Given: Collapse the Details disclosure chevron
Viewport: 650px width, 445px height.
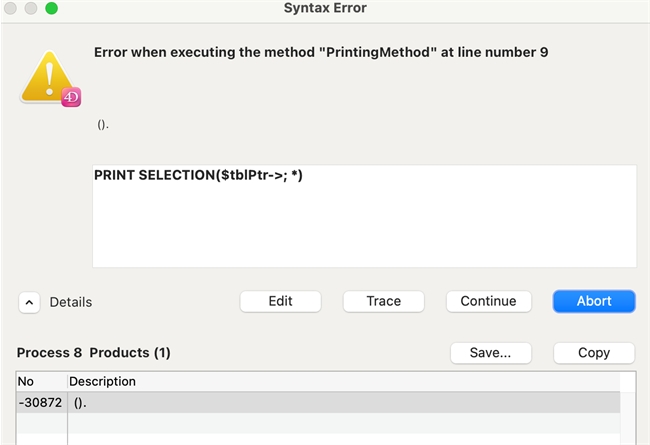Looking at the screenshot, I should 29,302.
